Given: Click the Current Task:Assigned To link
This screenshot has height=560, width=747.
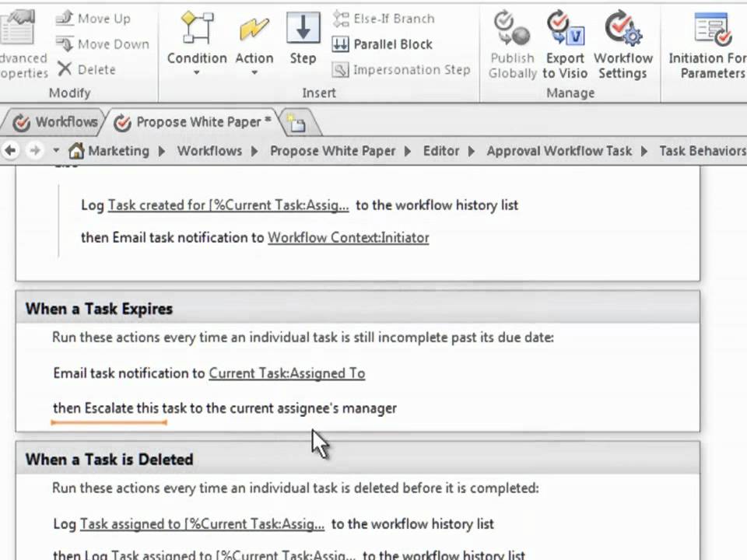Looking at the screenshot, I should point(287,373).
